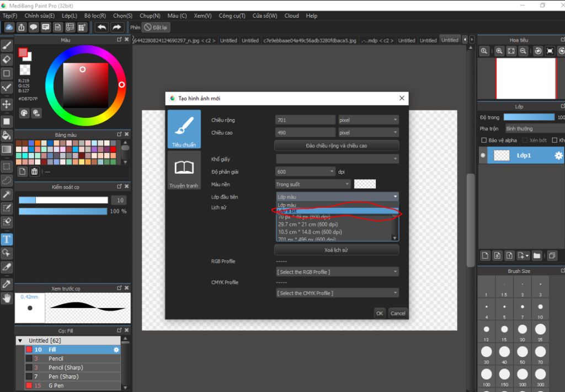Click the speech bubble toolbar icon
565x392 pixels.
(x=34, y=28)
